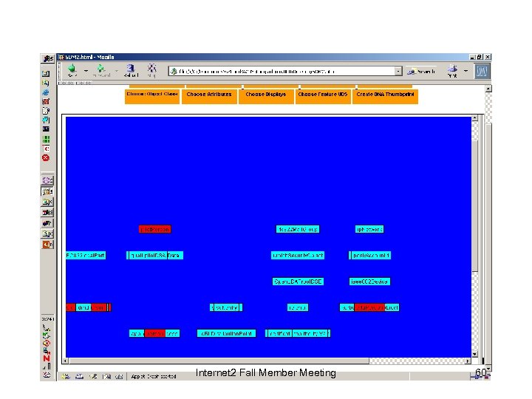Click the Create DNA Thumbprint tab
This screenshot has width=532, height=399.
pos(385,95)
